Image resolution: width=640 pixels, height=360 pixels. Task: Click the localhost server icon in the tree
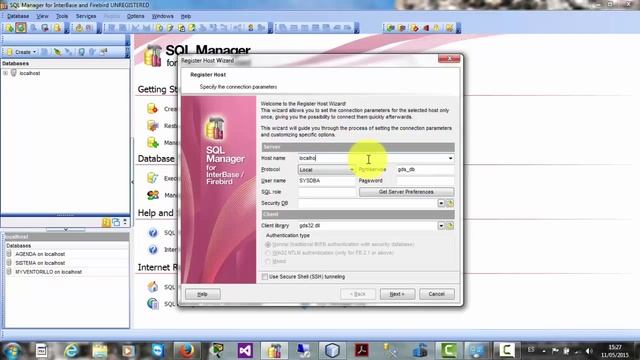14,73
